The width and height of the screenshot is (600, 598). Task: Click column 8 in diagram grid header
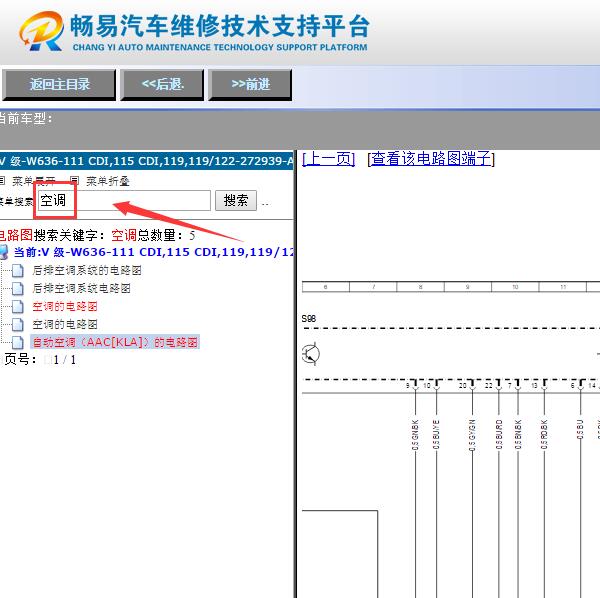point(420,287)
